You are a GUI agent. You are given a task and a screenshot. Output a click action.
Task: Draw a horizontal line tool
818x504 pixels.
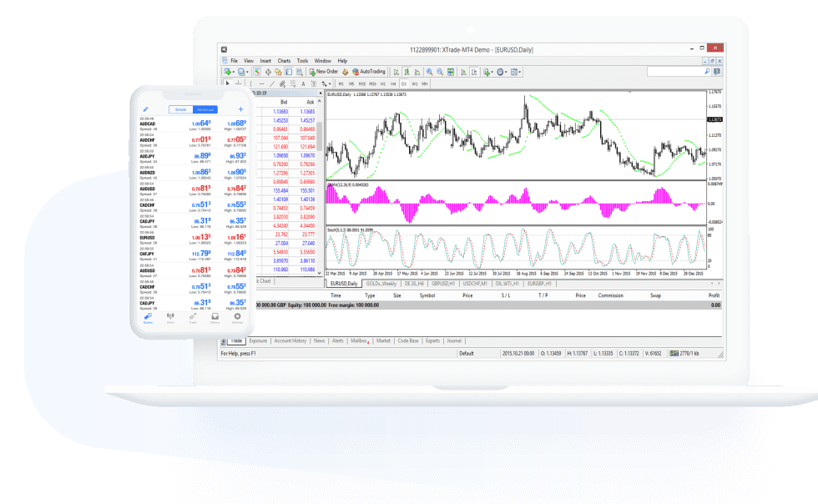click(261, 83)
